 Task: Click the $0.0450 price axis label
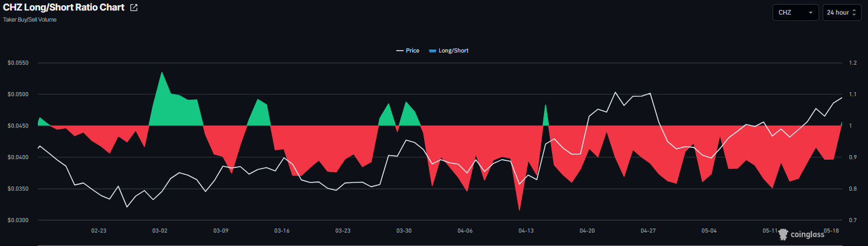click(x=17, y=125)
